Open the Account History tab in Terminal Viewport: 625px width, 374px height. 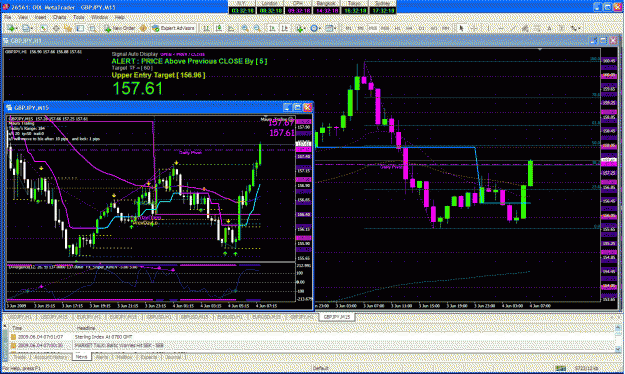click(50, 357)
